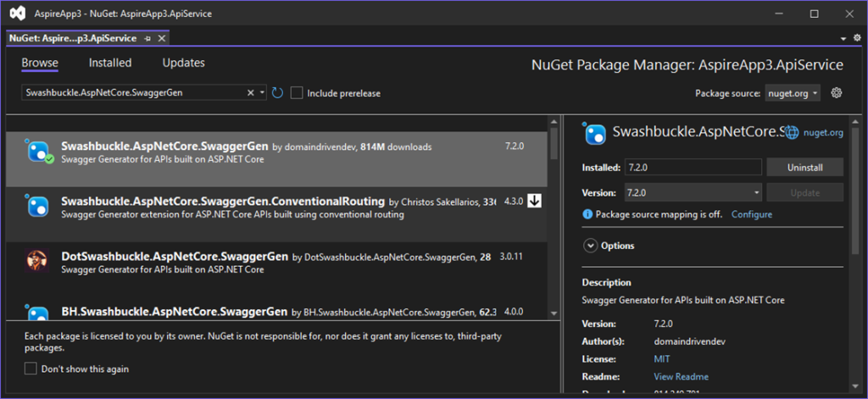Select SwaggerGen.ConventionalRouting package row
The image size is (868, 399).
(276, 214)
